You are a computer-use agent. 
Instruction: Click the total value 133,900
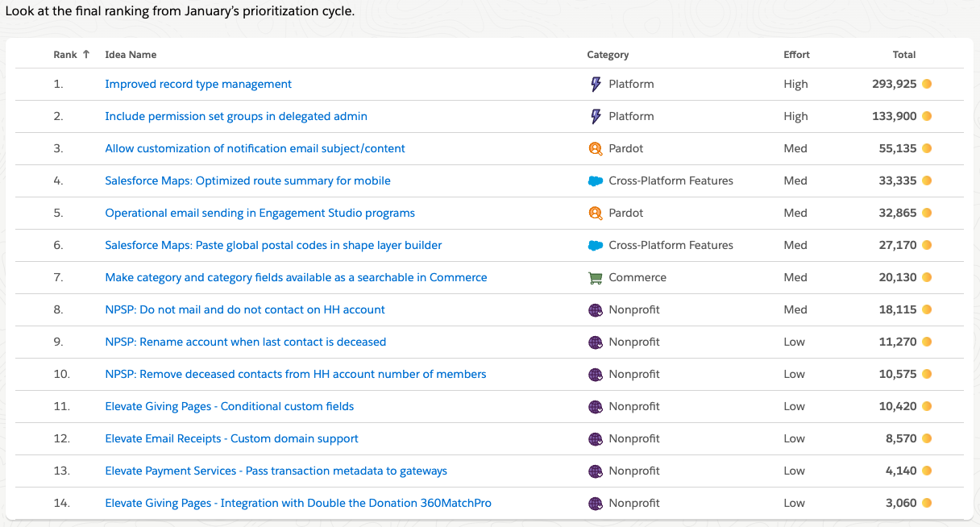coord(895,116)
